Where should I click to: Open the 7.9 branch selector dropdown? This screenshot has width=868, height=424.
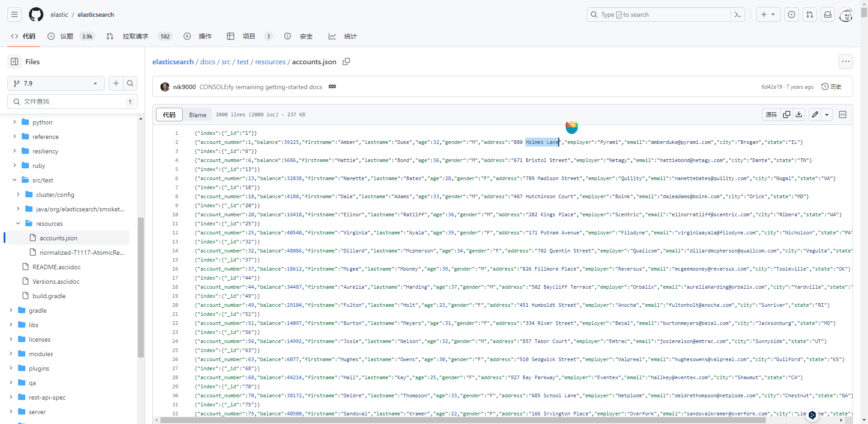click(x=56, y=83)
